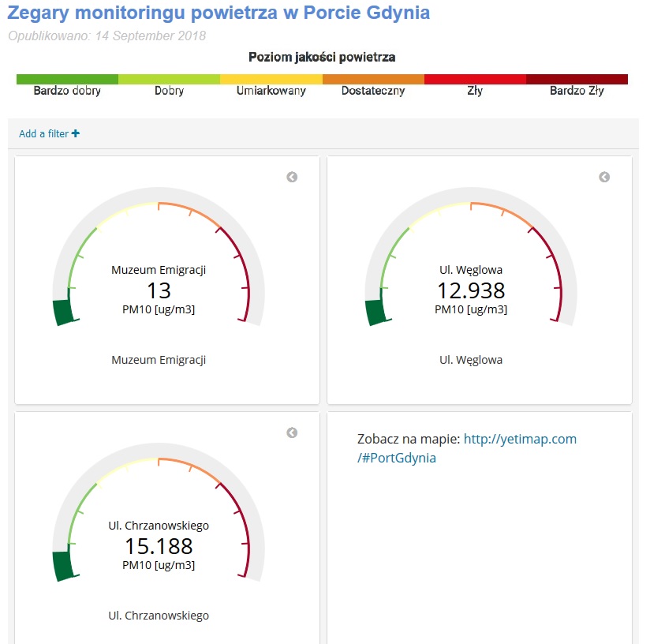Click the orange 'Dostateczny' legend bar
Viewport: 650px width, 644px height.
pyautogui.click(x=373, y=79)
